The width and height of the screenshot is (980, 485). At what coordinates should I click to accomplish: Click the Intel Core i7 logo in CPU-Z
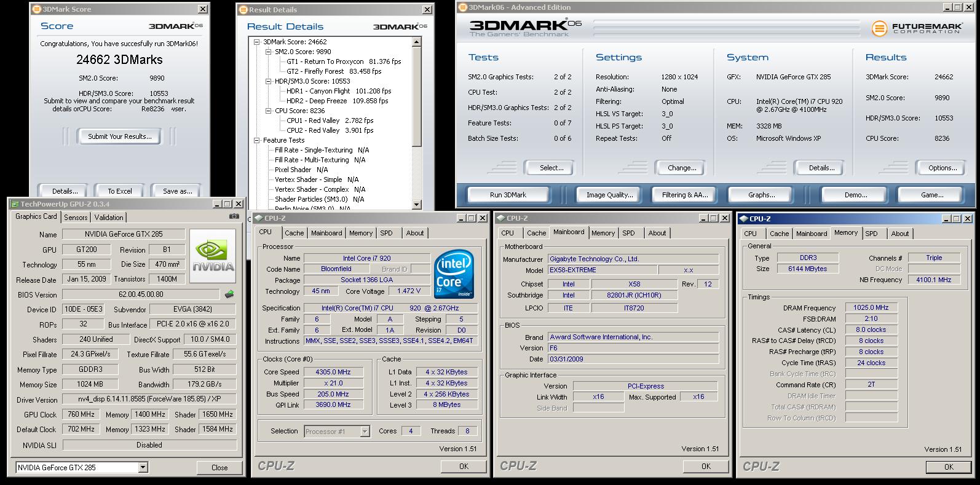pyautogui.click(x=454, y=275)
